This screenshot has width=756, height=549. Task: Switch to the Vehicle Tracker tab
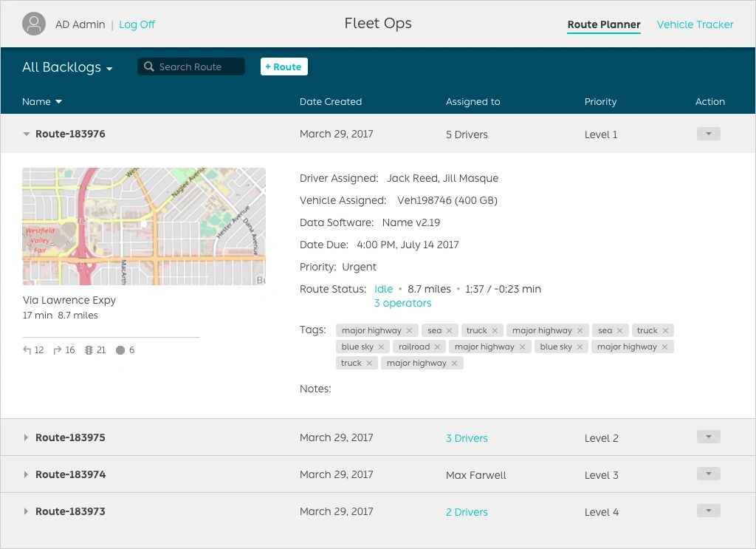click(695, 24)
